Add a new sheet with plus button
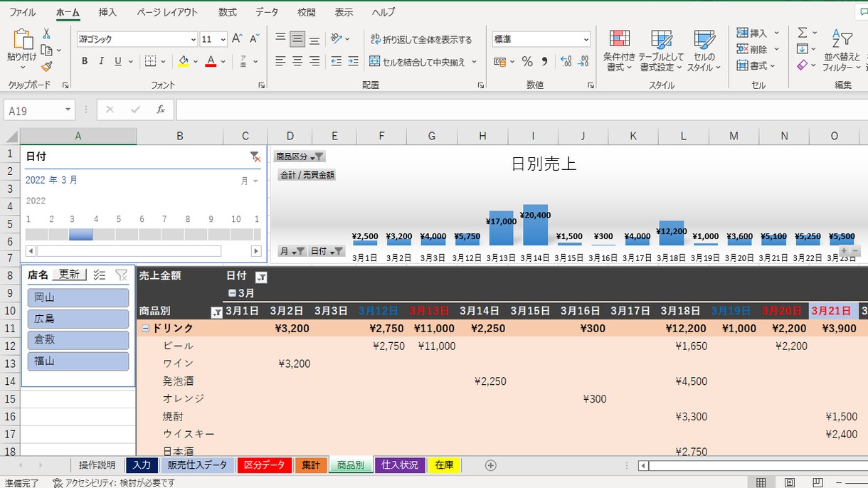 (x=490, y=465)
